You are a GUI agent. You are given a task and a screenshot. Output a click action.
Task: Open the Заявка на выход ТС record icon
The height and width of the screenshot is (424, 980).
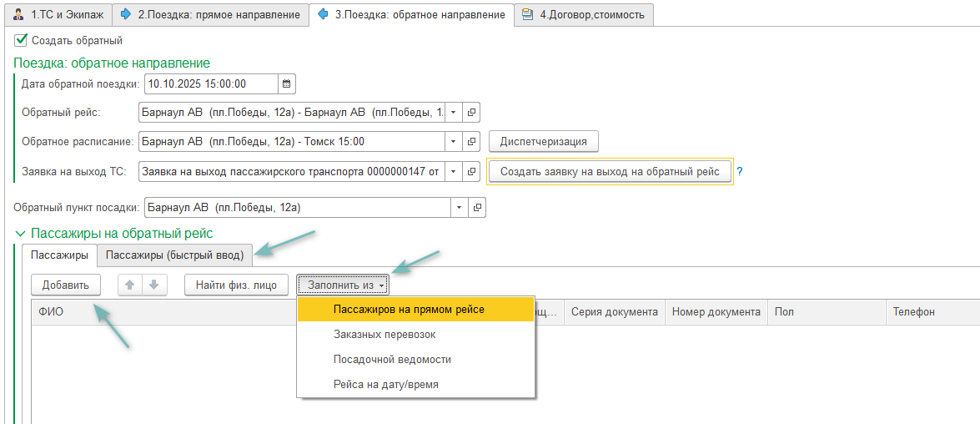pyautogui.click(x=471, y=172)
